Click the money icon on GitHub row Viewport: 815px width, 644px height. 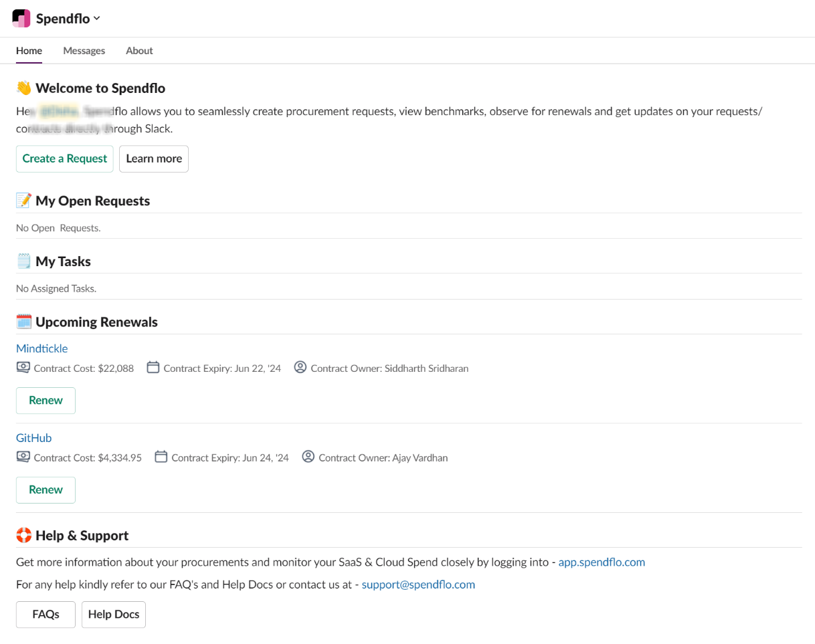[23, 457]
